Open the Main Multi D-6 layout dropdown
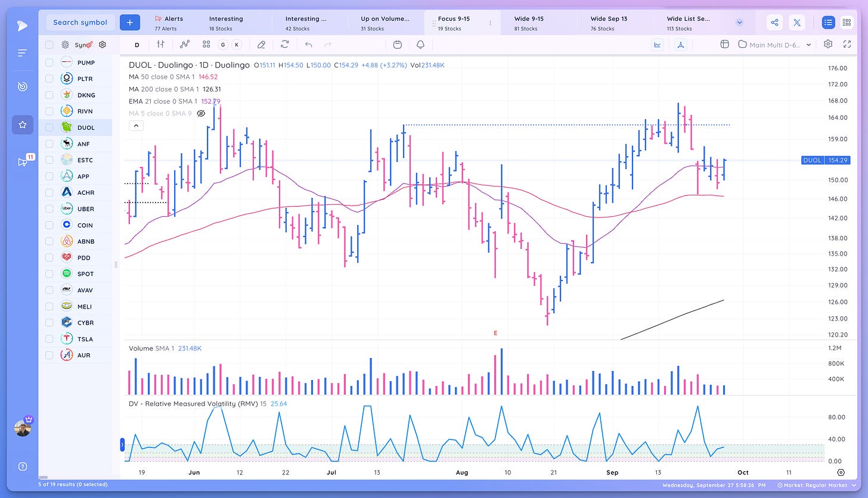Viewport: 868px width, 498px height. coord(774,44)
